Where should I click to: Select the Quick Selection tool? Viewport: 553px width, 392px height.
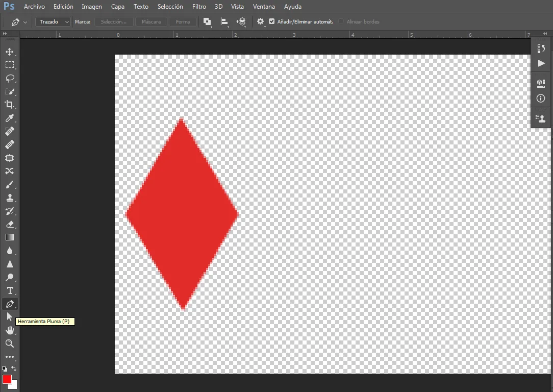pyautogui.click(x=10, y=92)
